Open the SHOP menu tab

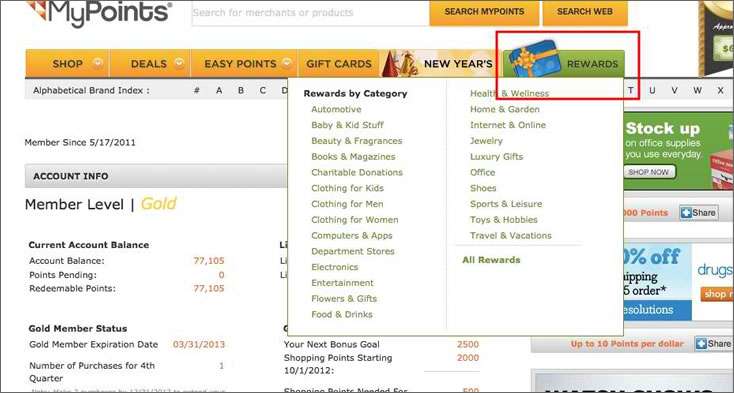(67, 64)
